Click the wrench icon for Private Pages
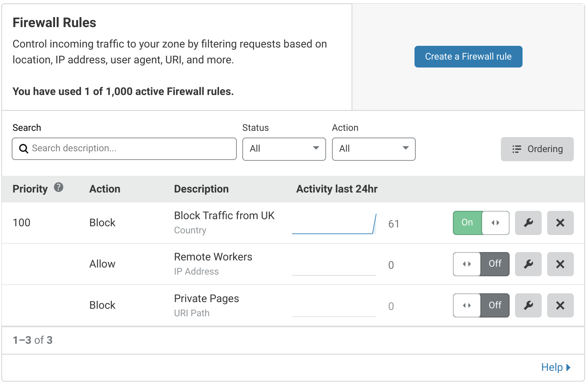588x385 pixels. (x=528, y=305)
